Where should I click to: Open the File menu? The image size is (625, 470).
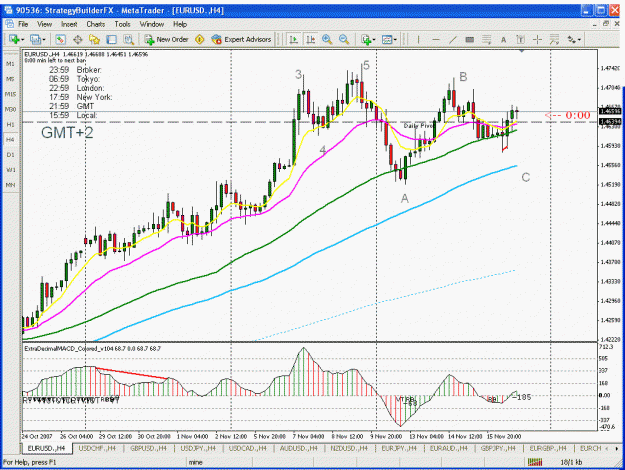pyautogui.click(x=23, y=24)
